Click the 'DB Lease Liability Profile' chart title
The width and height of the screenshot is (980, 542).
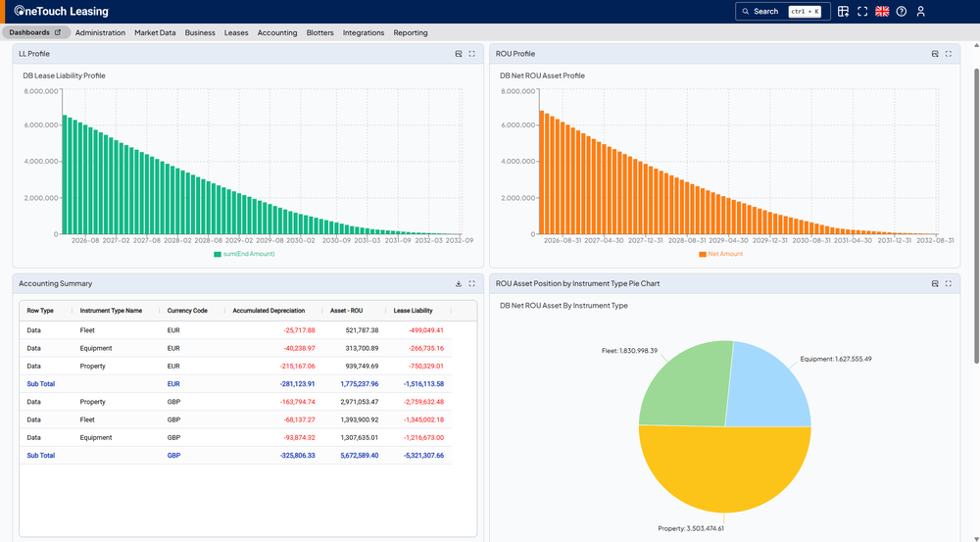64,75
